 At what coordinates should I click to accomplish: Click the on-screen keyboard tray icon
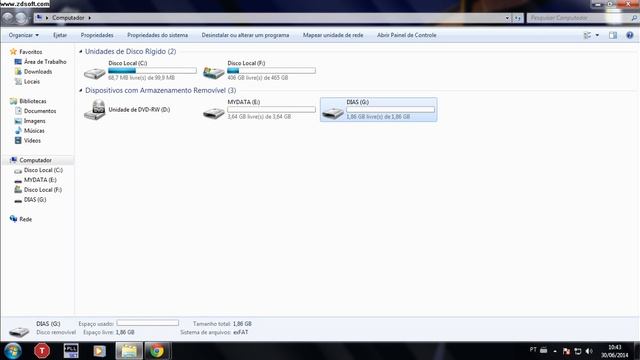click(x=544, y=350)
